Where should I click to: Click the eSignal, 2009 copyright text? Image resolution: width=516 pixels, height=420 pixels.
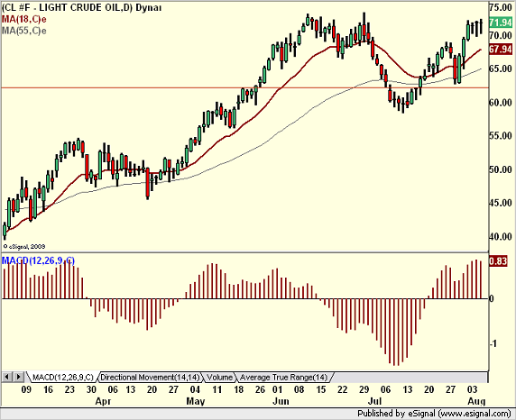[x=24, y=246]
